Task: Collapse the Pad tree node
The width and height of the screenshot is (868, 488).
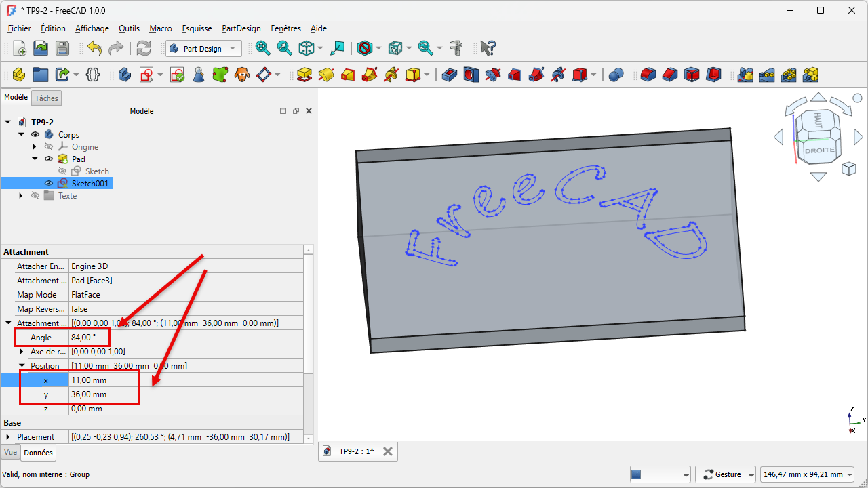Action: (35, 159)
